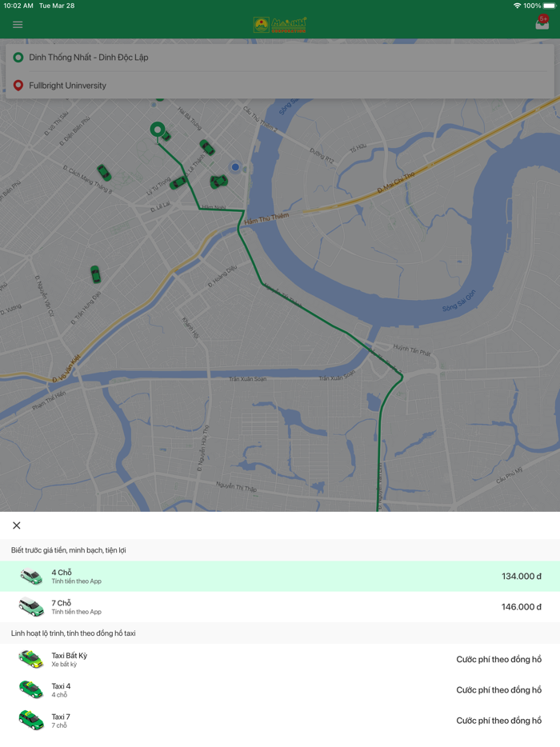Tap the battery indicator in status bar

pyautogui.click(x=549, y=6)
